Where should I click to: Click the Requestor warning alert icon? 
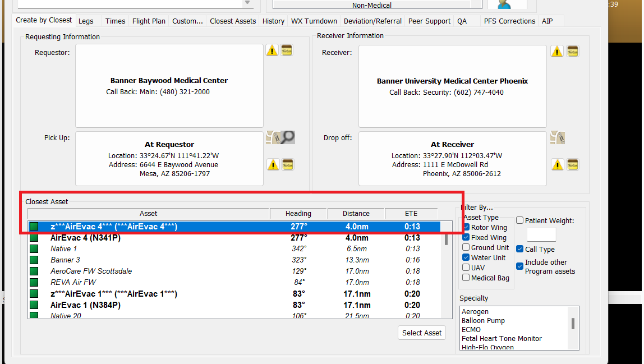pos(272,50)
